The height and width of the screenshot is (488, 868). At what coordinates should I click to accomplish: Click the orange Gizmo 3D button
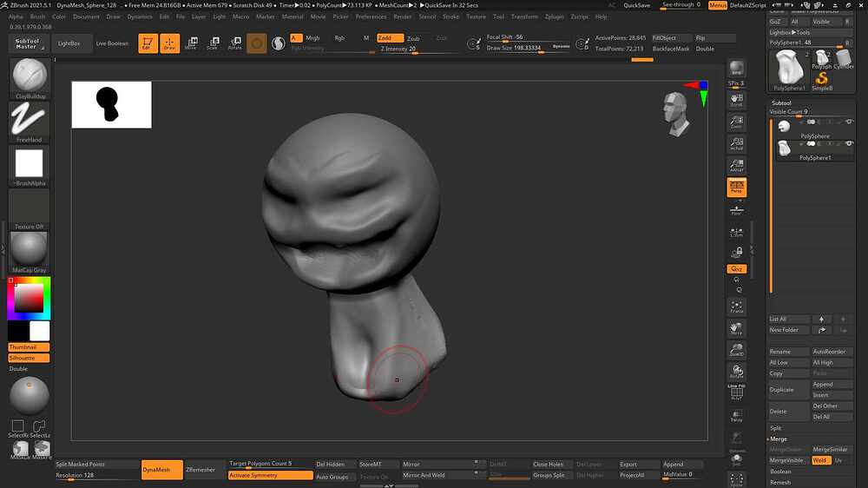(256, 43)
